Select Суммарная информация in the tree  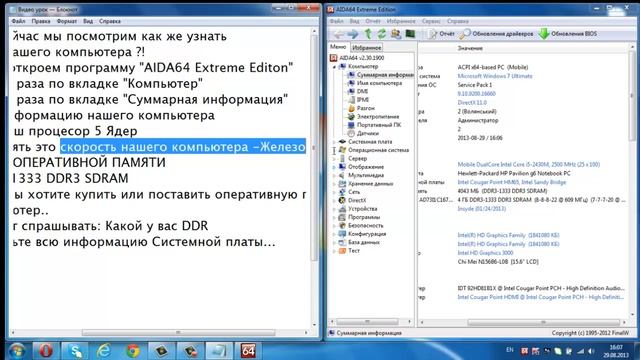point(380,75)
